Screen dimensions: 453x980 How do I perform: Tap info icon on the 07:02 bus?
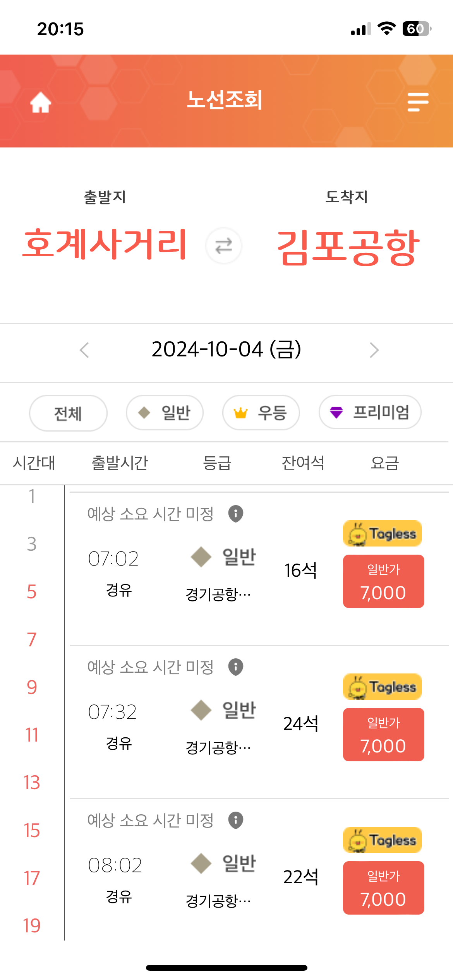[x=236, y=514]
